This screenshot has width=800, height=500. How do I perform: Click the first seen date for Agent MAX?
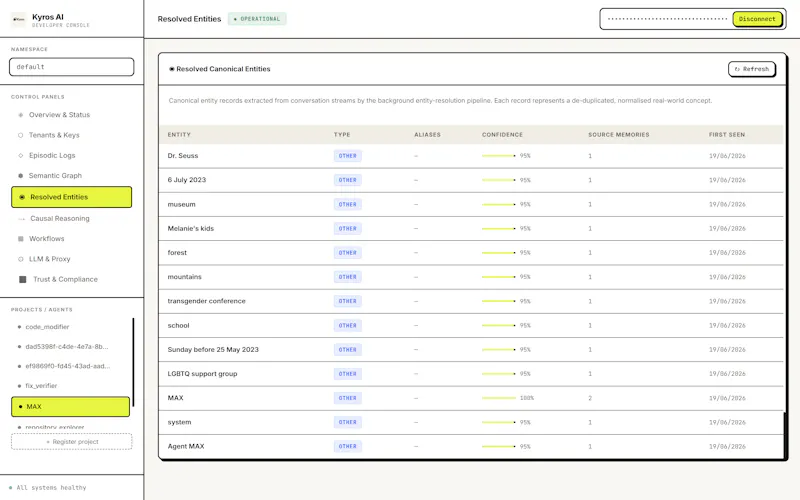pyautogui.click(x=727, y=446)
